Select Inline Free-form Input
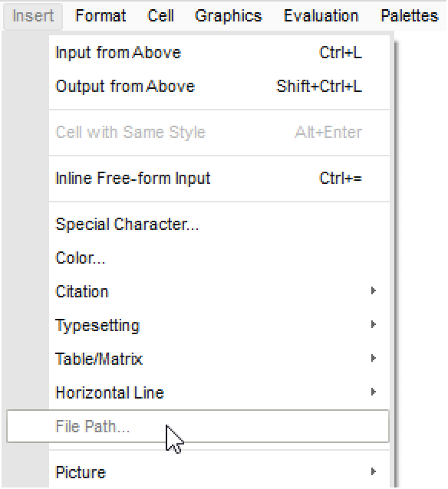The width and height of the screenshot is (448, 489). tap(219, 179)
